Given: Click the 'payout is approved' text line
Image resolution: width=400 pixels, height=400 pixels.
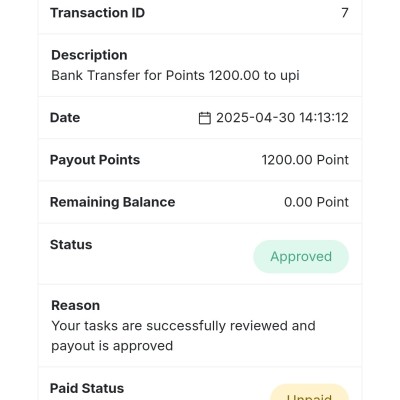Looking at the screenshot, I should [112, 346].
